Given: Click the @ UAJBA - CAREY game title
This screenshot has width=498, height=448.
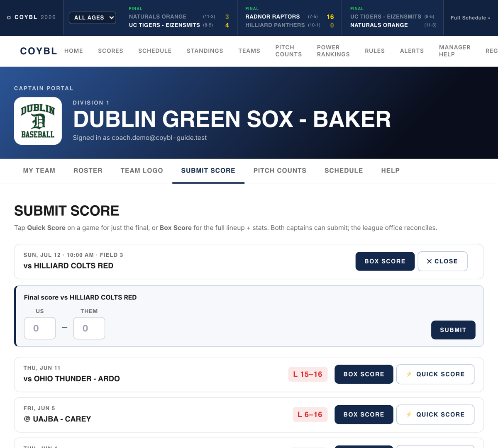Looking at the screenshot, I should pos(57,419).
